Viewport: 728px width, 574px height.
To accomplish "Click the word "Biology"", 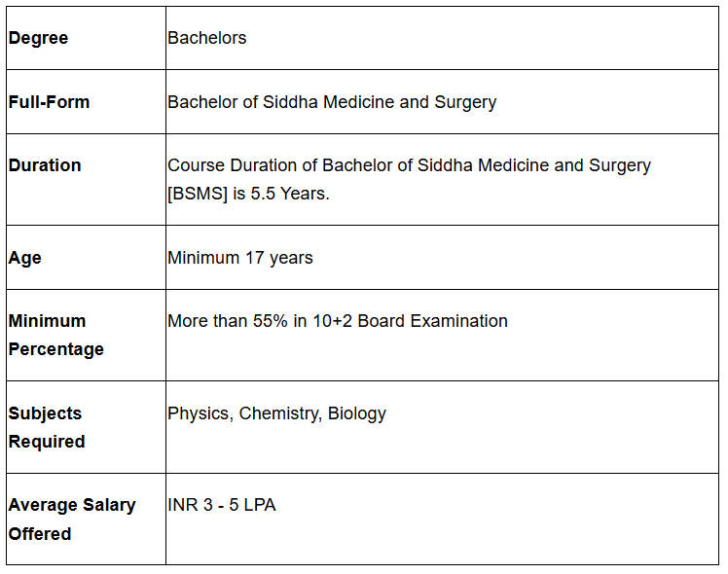I will click(356, 413).
